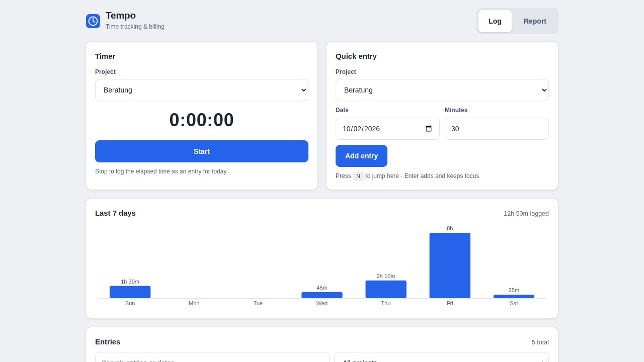This screenshot has height=362, width=644.
Task: Click the 'Quick entry' heading
Action: [x=356, y=56]
